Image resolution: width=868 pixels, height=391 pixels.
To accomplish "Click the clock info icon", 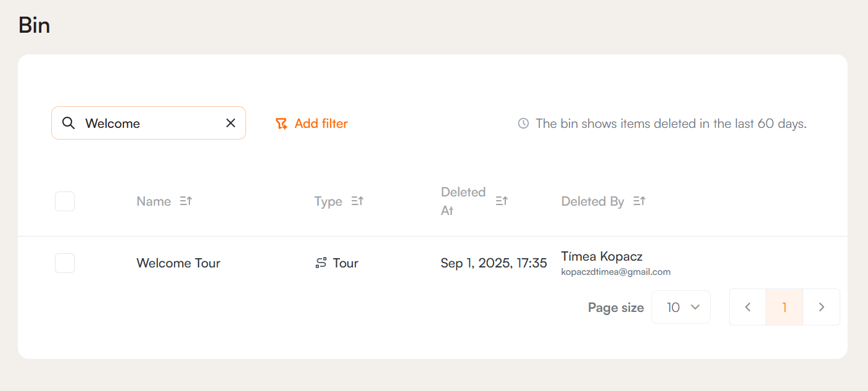I will tap(523, 124).
